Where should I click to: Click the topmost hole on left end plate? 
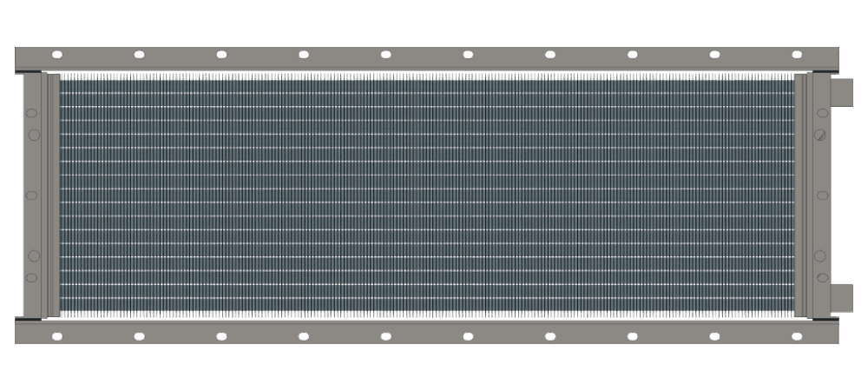click(x=33, y=113)
